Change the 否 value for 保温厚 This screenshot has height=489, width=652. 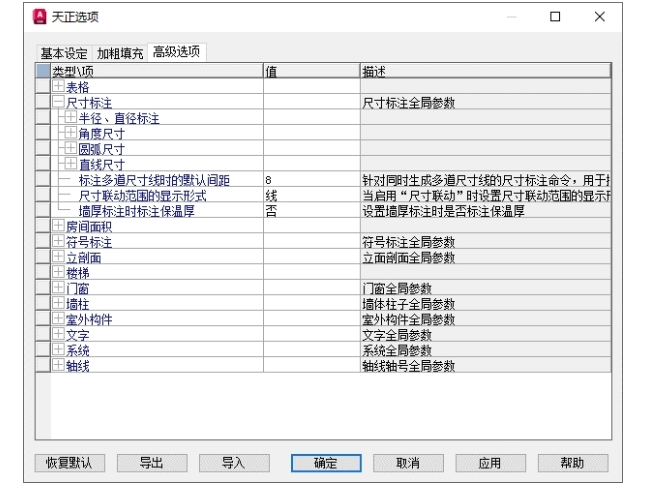311,211
